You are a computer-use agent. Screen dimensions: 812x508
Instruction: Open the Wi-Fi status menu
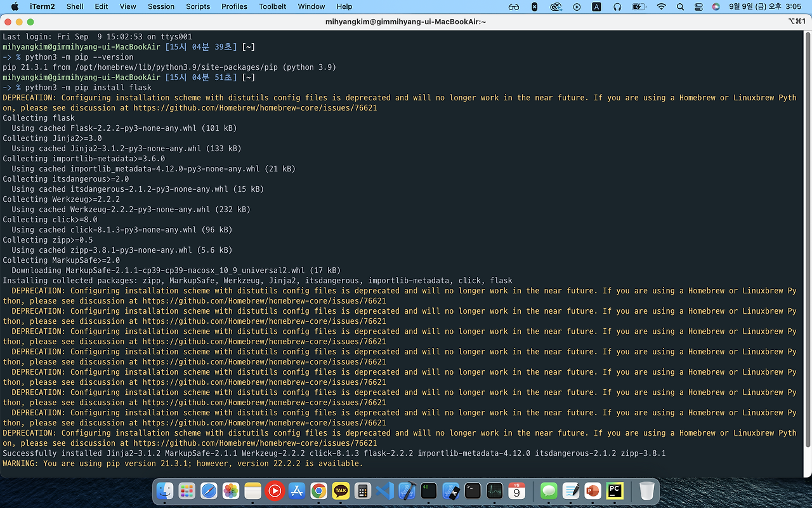coord(661,6)
